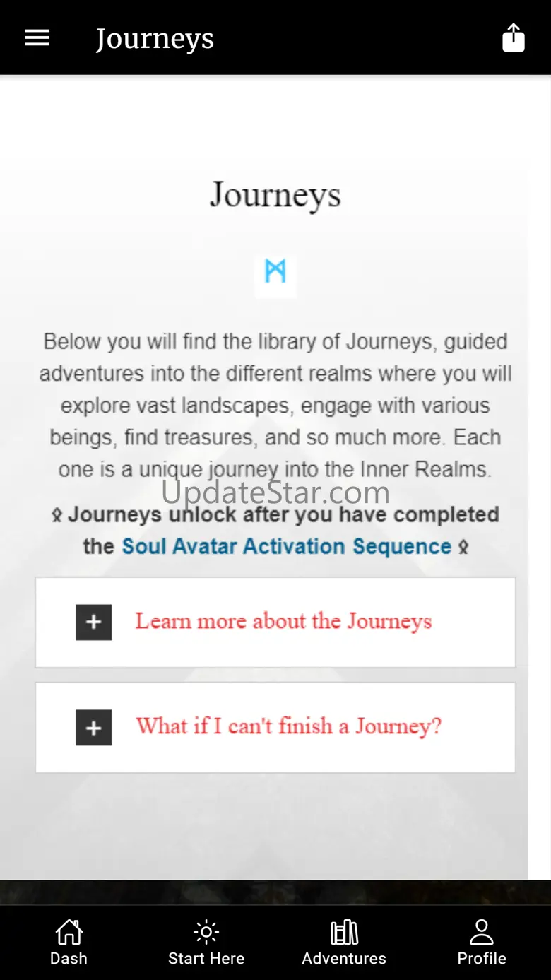Expand plus icon beside What if I can't finish
The image size is (551, 980).
click(x=94, y=728)
